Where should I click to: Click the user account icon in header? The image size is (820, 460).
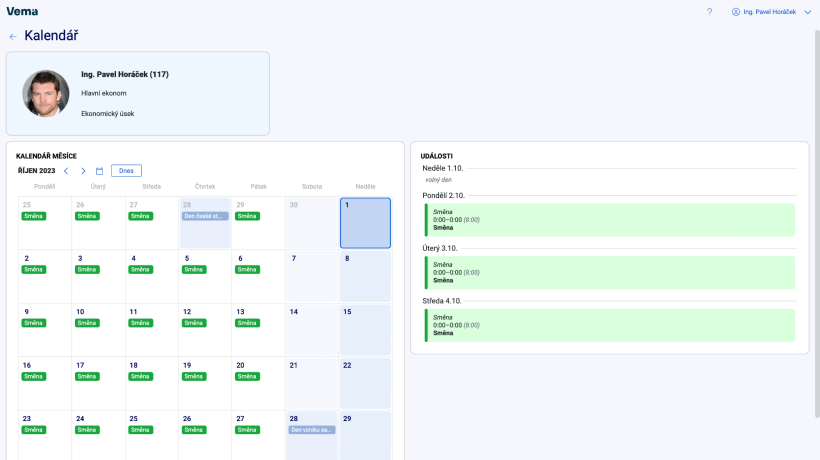pos(736,12)
